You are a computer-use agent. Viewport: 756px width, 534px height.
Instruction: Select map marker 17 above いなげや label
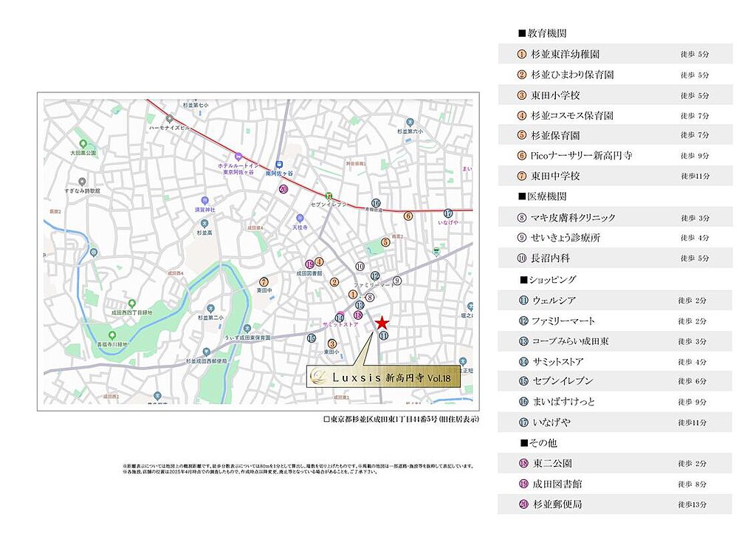tap(448, 213)
